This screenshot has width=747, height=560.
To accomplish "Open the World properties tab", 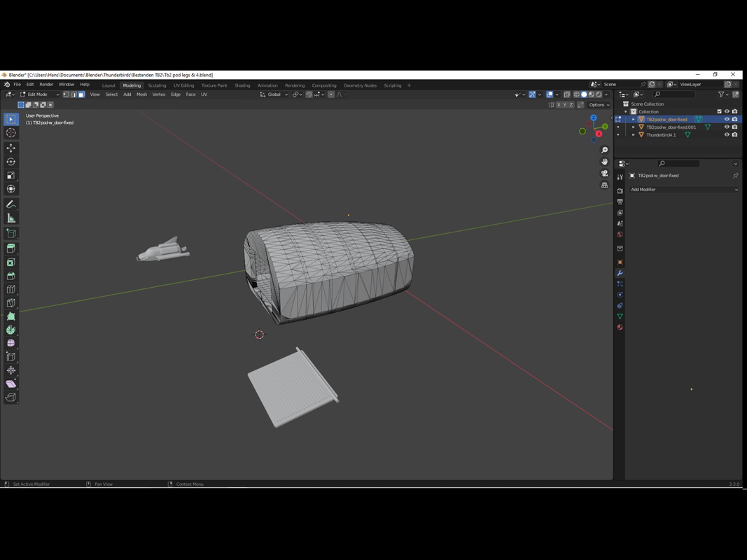I will click(x=620, y=234).
